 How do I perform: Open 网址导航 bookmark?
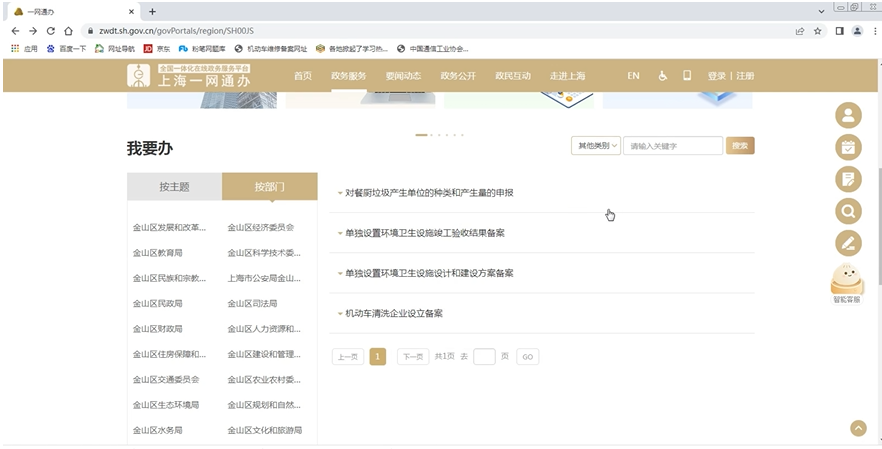coord(115,49)
